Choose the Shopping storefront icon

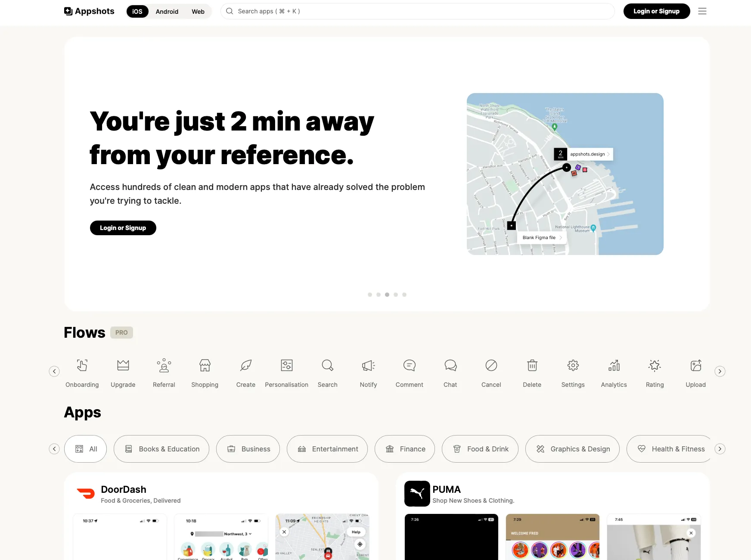point(205,365)
